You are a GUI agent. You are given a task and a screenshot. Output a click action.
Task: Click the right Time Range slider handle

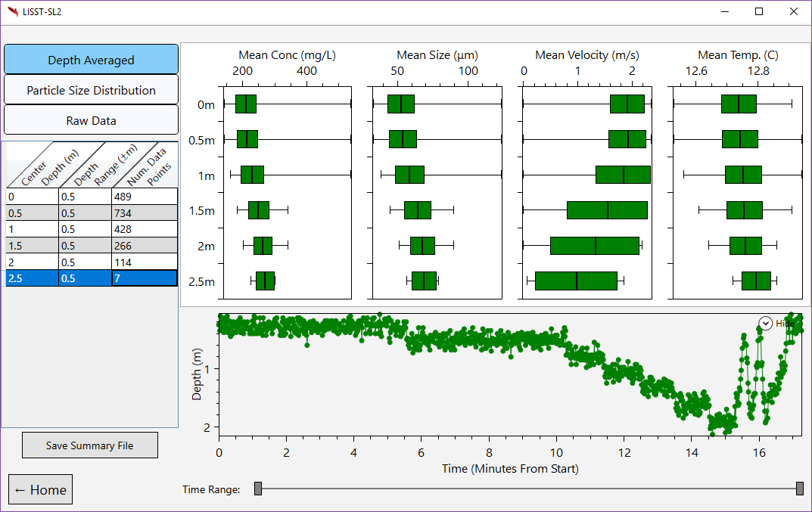(799, 489)
